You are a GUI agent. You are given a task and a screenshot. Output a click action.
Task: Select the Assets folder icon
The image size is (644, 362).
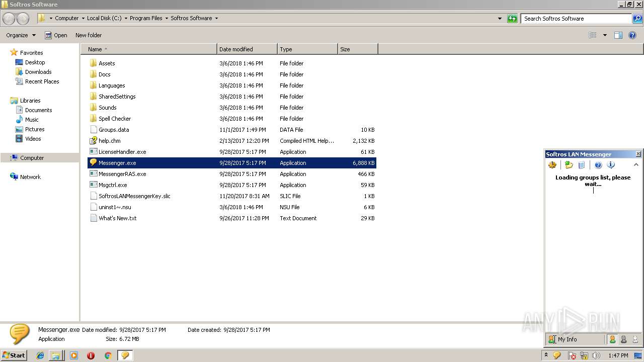click(x=93, y=63)
